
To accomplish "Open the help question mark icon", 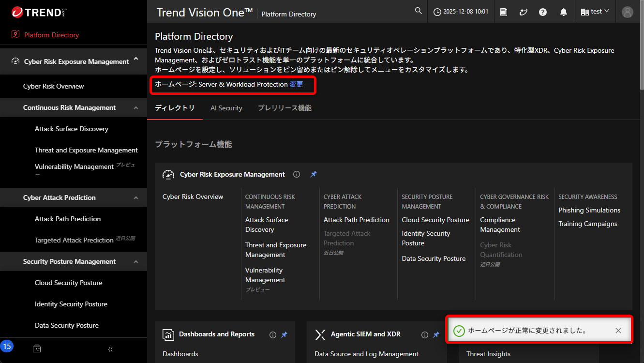I will [x=543, y=12].
